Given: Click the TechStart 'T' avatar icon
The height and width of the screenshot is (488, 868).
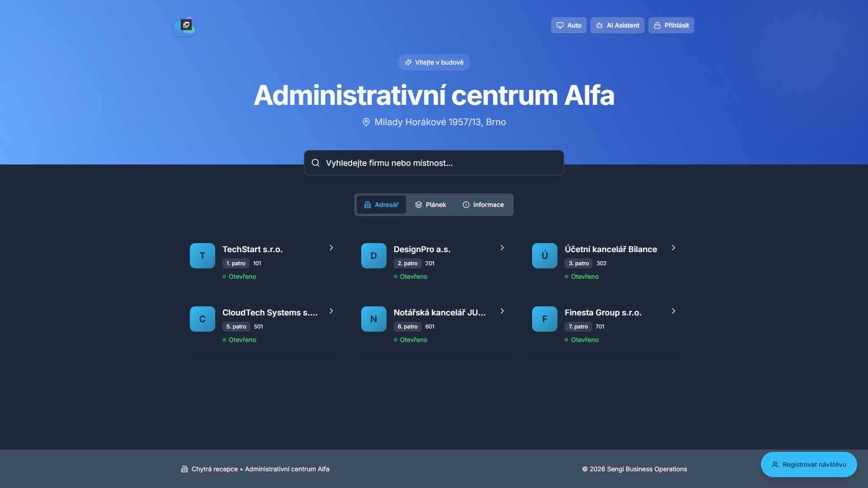Looking at the screenshot, I should pyautogui.click(x=202, y=256).
